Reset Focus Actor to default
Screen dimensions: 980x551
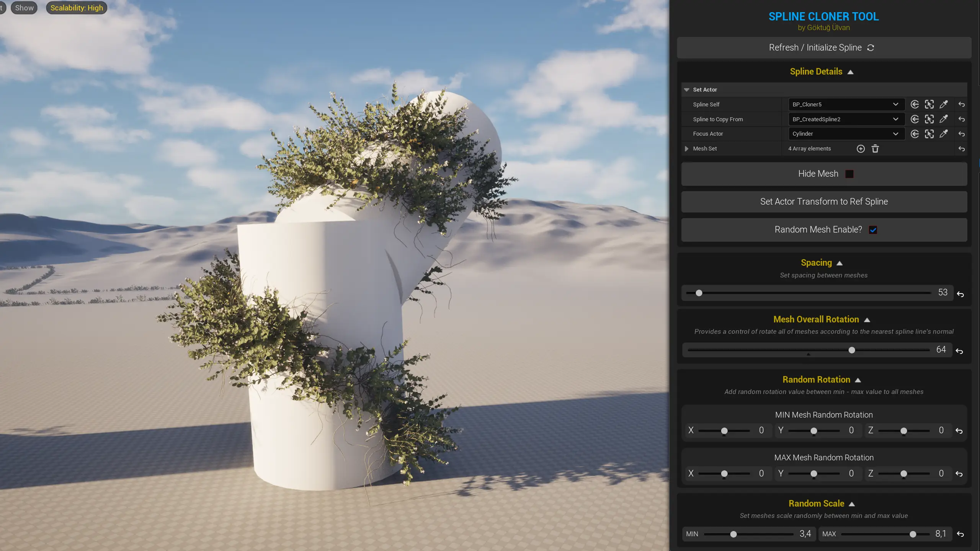(961, 134)
